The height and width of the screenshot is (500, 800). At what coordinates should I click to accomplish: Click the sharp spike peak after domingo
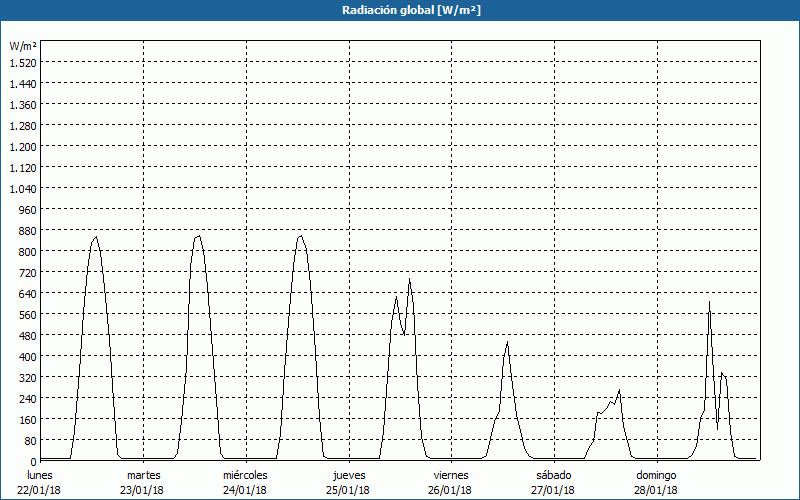(x=709, y=301)
